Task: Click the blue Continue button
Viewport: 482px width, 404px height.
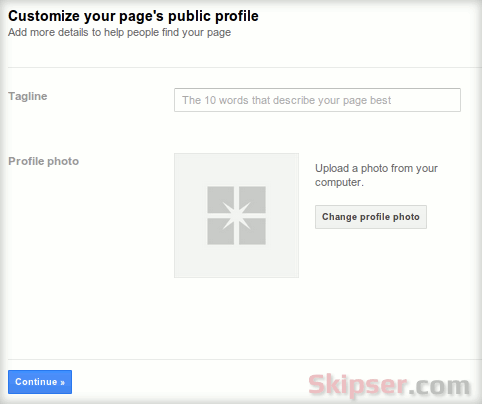Action: [x=40, y=382]
